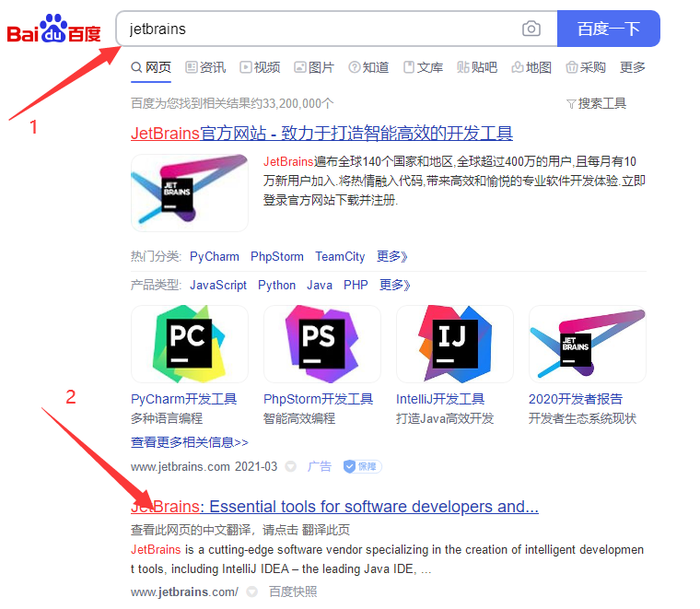Click the 百度一下 search button

coord(609,29)
